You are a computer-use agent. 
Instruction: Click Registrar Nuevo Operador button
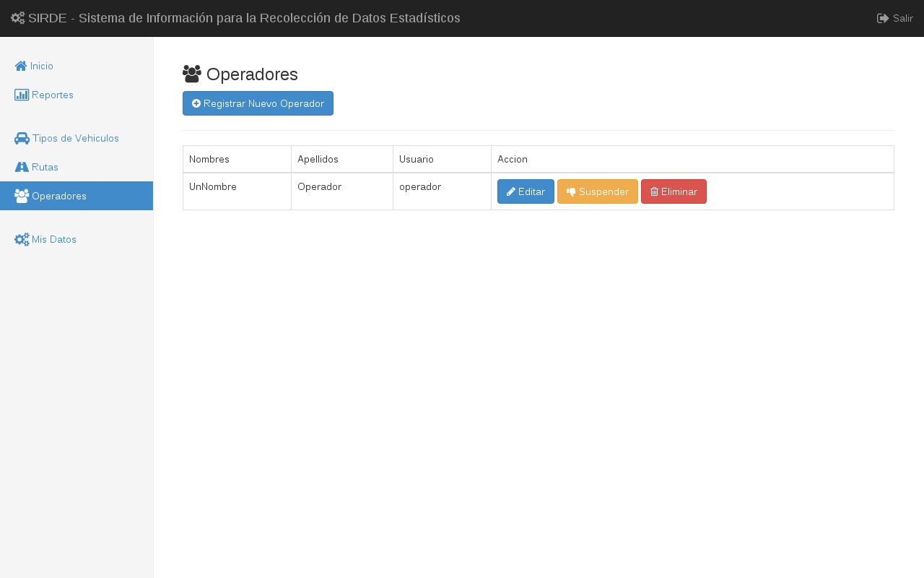(258, 103)
